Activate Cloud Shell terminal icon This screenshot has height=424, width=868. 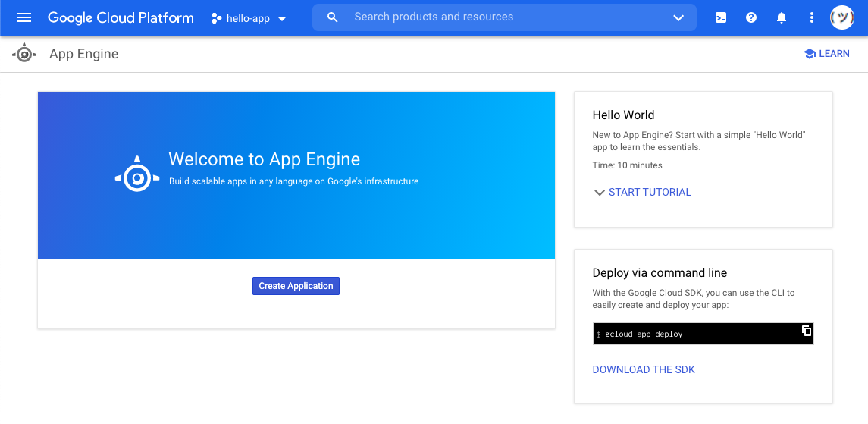point(721,17)
